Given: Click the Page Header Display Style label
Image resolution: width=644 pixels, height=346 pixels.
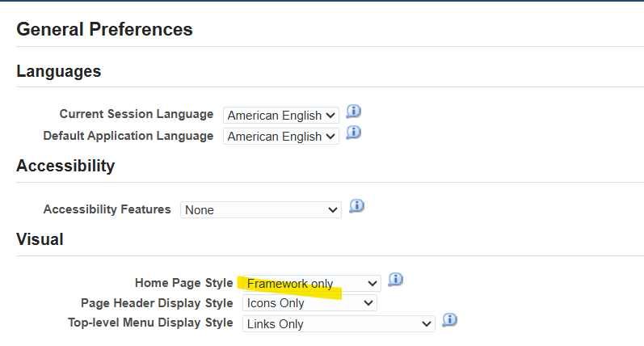Looking at the screenshot, I should [x=157, y=303].
